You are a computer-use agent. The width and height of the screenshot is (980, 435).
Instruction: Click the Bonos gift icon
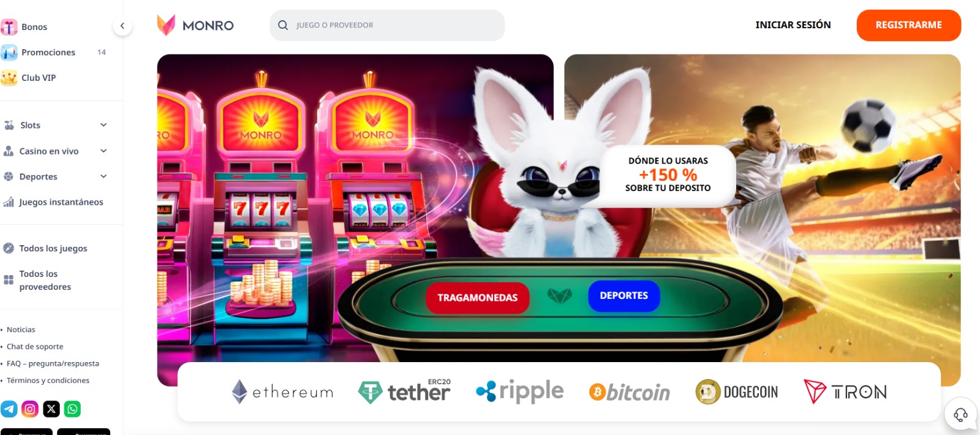[9, 27]
